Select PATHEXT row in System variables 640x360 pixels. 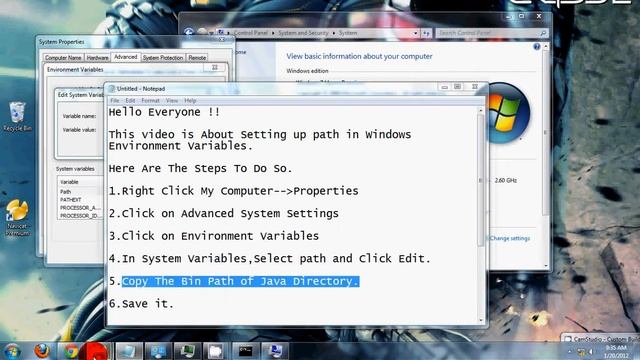(x=80, y=200)
